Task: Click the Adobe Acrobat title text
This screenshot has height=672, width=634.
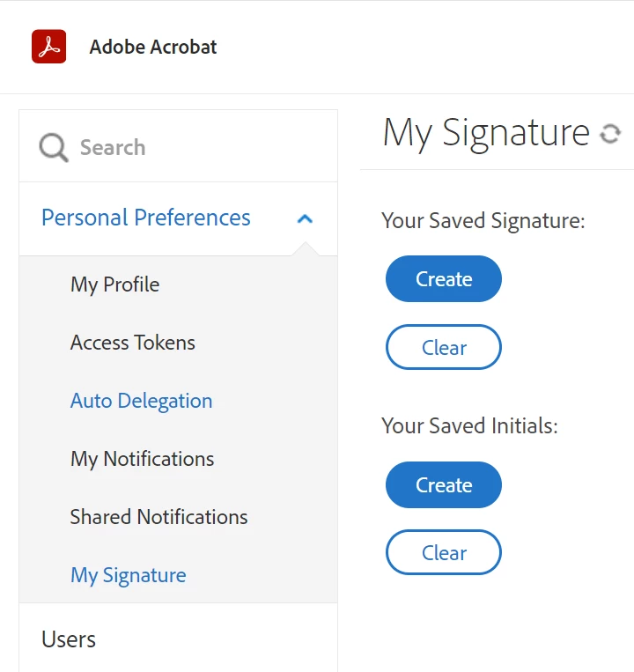Action: [x=153, y=47]
